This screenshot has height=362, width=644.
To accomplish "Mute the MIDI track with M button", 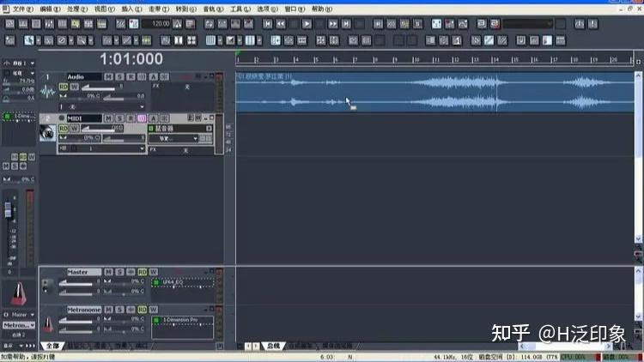I will tap(108, 118).
